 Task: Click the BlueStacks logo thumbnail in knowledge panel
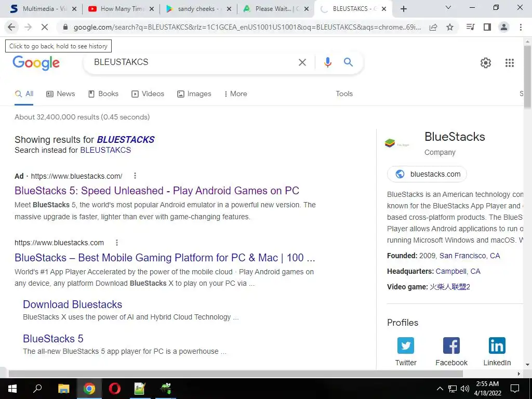pos(397,143)
